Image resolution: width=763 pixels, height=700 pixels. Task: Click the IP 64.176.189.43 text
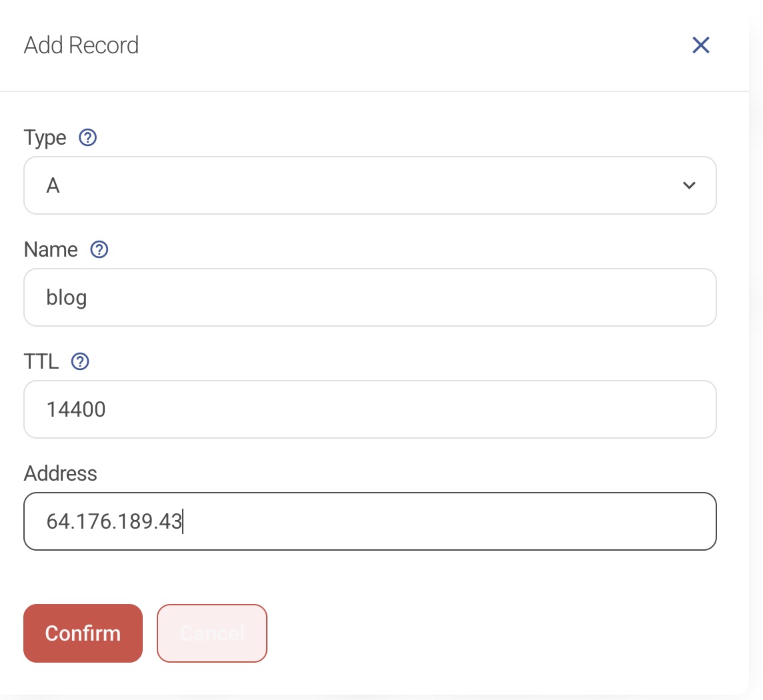(114, 521)
